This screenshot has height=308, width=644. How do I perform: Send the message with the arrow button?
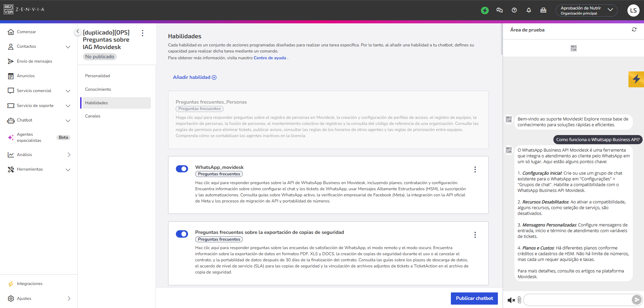pos(637,300)
